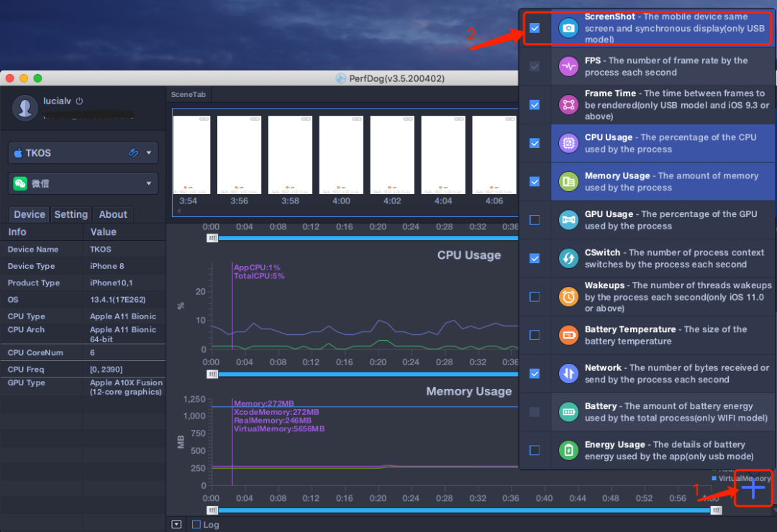Select the GPU Usage icon

[569, 220]
